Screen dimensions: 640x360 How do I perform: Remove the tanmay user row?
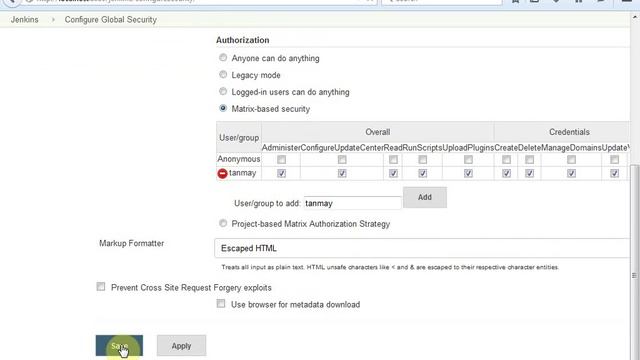tap(222, 173)
